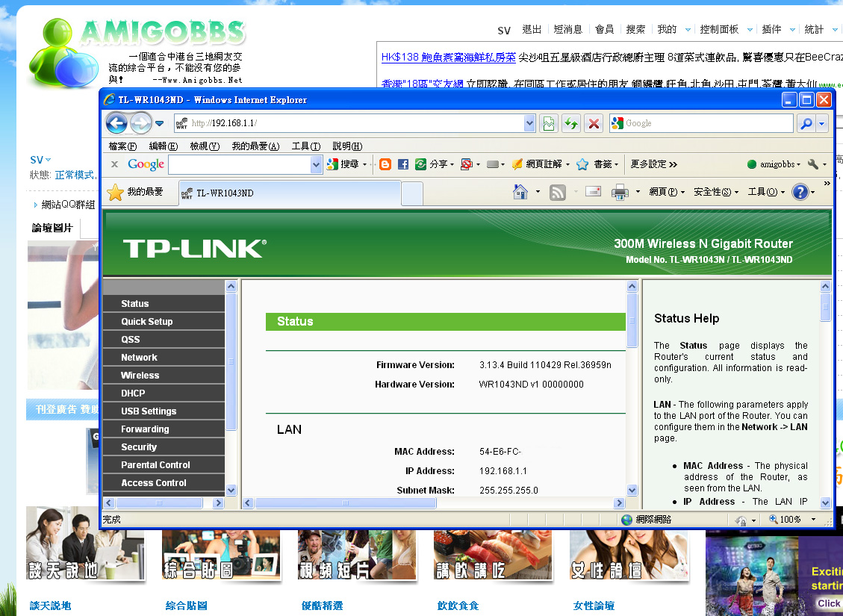843x616 pixels.
Task: Expand the address bar URL dropdown
Action: click(x=529, y=124)
